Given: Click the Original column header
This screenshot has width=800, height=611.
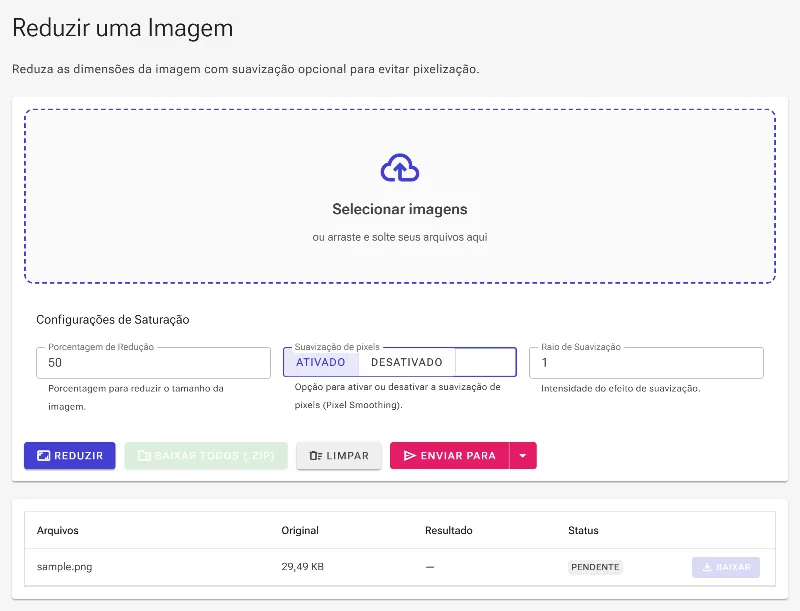Looking at the screenshot, I should pos(300,530).
